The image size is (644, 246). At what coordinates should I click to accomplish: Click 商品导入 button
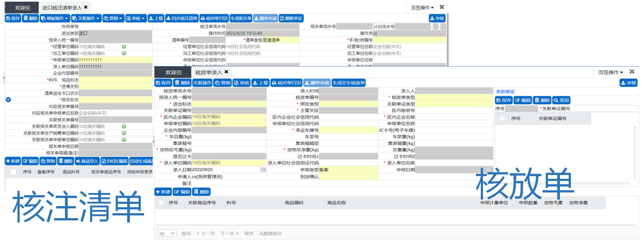(x=87, y=161)
